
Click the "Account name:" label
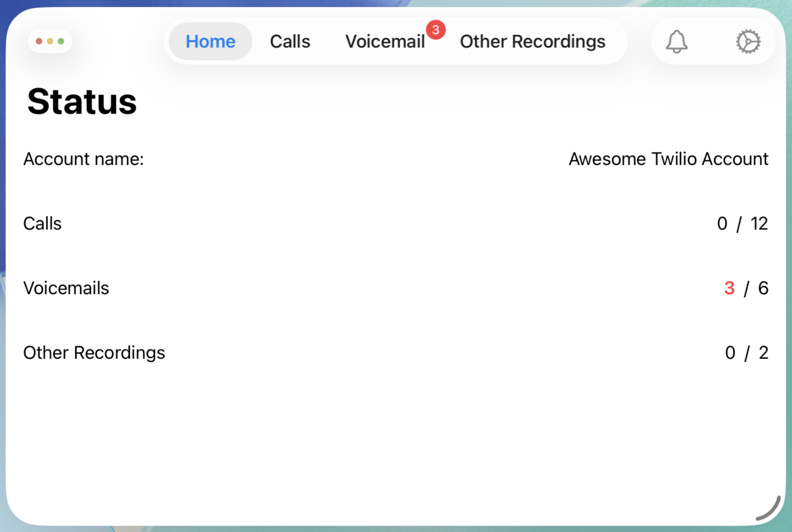pos(83,159)
